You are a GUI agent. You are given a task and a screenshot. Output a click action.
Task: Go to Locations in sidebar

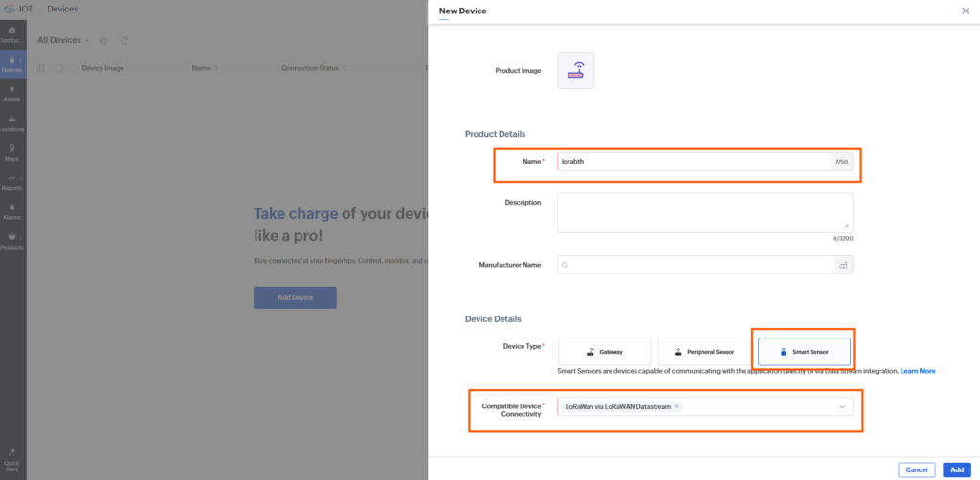coord(12,123)
